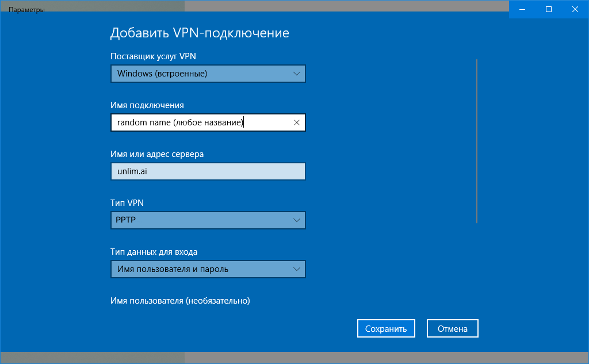Click the 'Тип данных для входа' label
Screen dimensions: 589x364
pos(154,252)
